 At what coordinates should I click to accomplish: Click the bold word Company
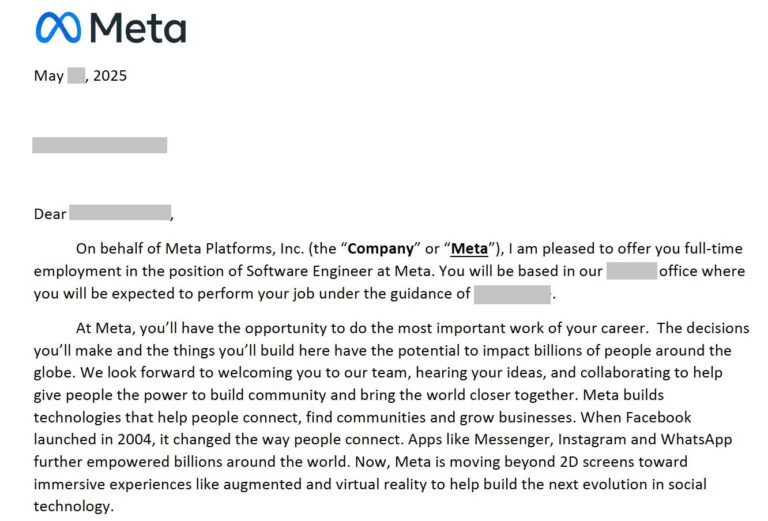tap(381, 249)
